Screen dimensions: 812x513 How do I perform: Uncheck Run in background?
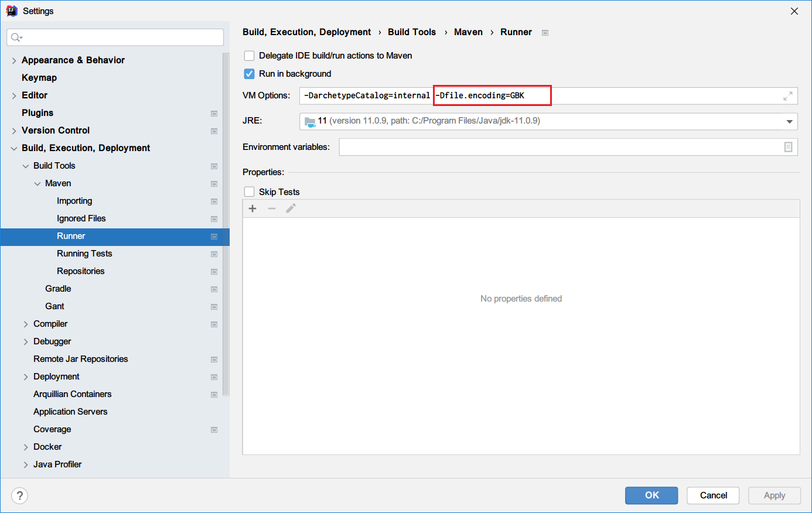point(249,74)
